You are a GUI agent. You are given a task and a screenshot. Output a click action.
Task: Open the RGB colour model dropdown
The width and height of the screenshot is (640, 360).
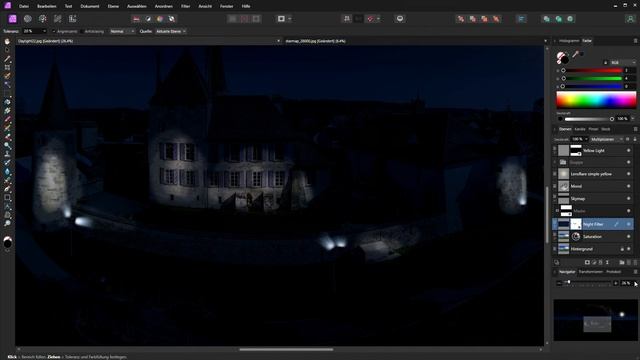(x=623, y=62)
